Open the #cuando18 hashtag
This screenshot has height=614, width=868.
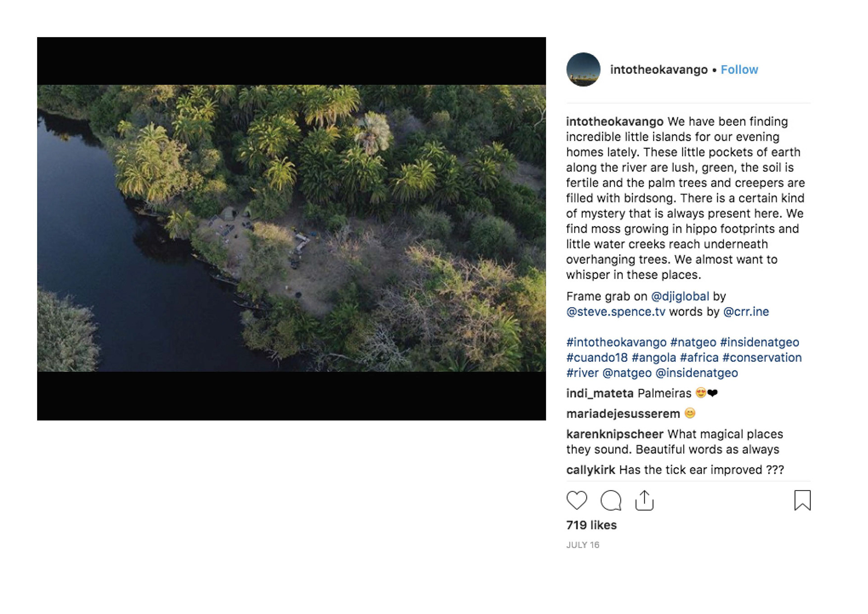coord(597,358)
